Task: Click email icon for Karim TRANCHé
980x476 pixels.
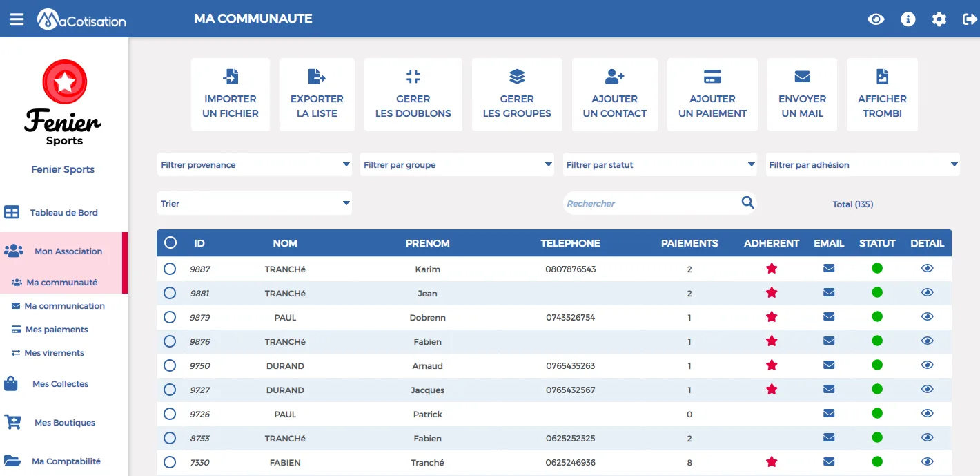Action: [x=829, y=268]
